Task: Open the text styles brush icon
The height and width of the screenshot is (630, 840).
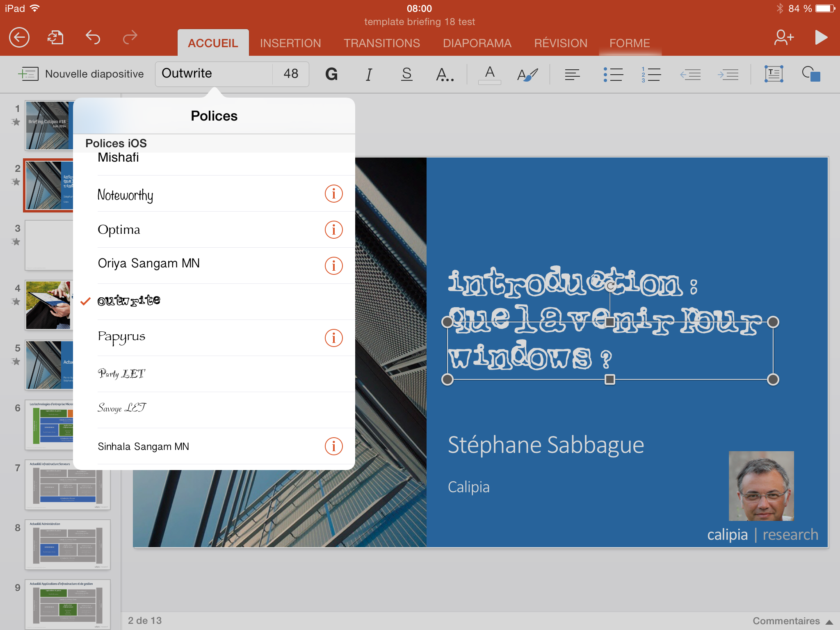Action: (x=527, y=74)
